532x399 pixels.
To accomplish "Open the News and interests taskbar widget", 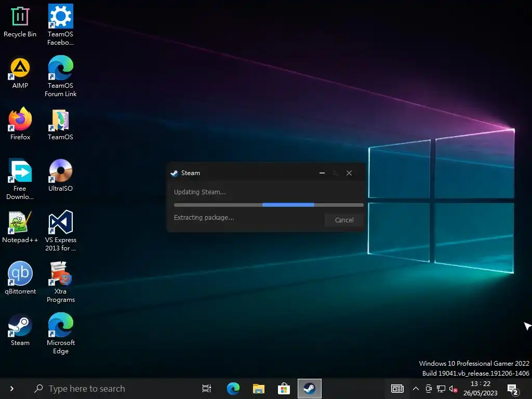I will click(x=397, y=389).
